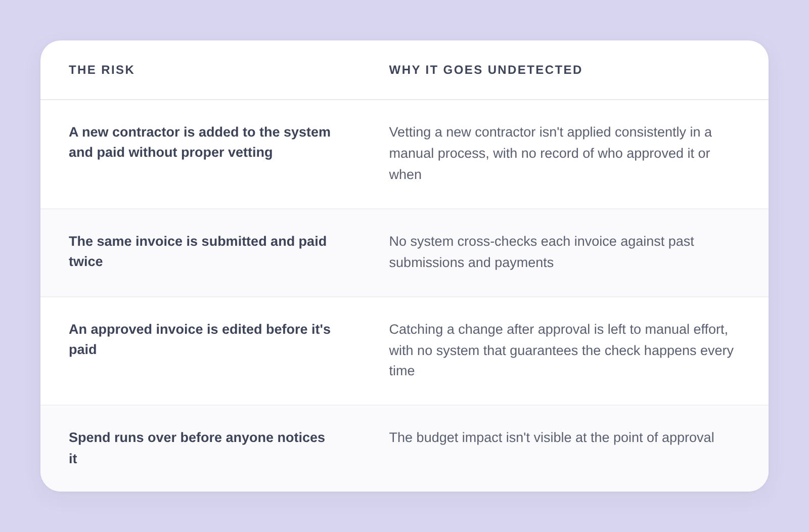Click the "WHY IT GOES UNDETECTED" header
Screen dimensions: 809x532
(x=485, y=70)
